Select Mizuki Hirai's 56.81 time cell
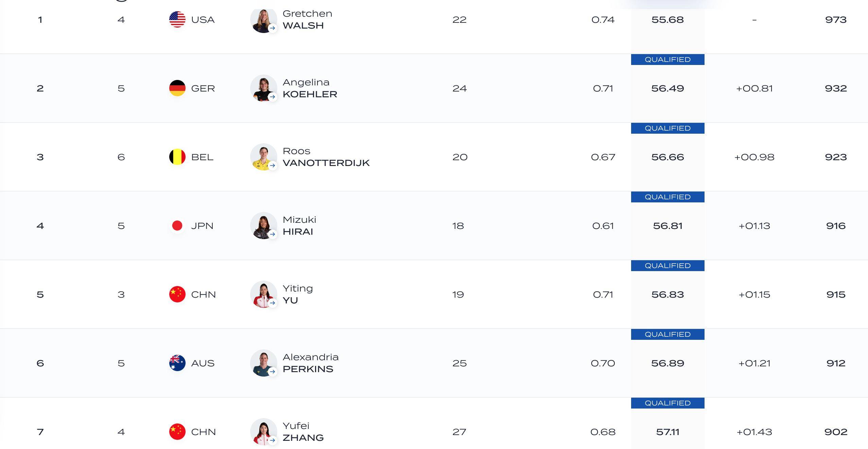This screenshot has width=868, height=449. 667,226
